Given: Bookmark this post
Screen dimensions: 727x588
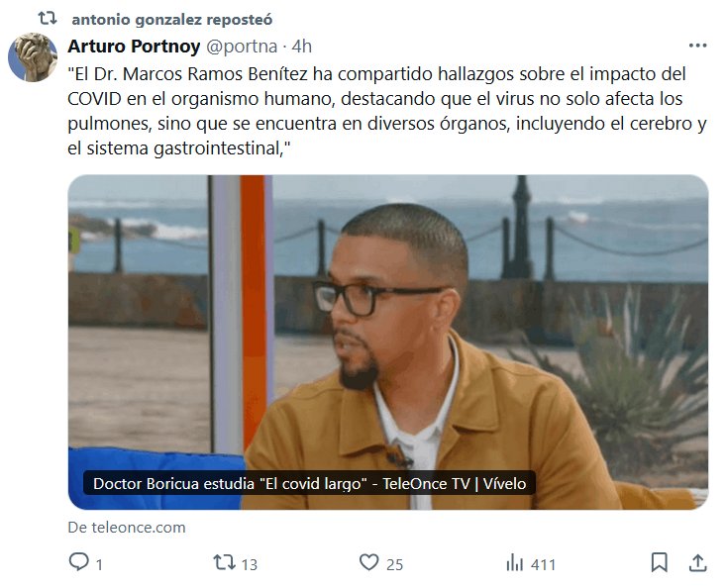Looking at the screenshot, I should pos(659,562).
